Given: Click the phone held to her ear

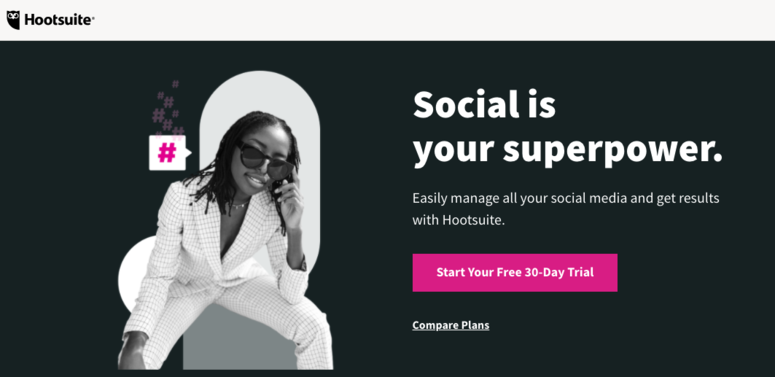Looking at the screenshot, I should [x=281, y=187].
